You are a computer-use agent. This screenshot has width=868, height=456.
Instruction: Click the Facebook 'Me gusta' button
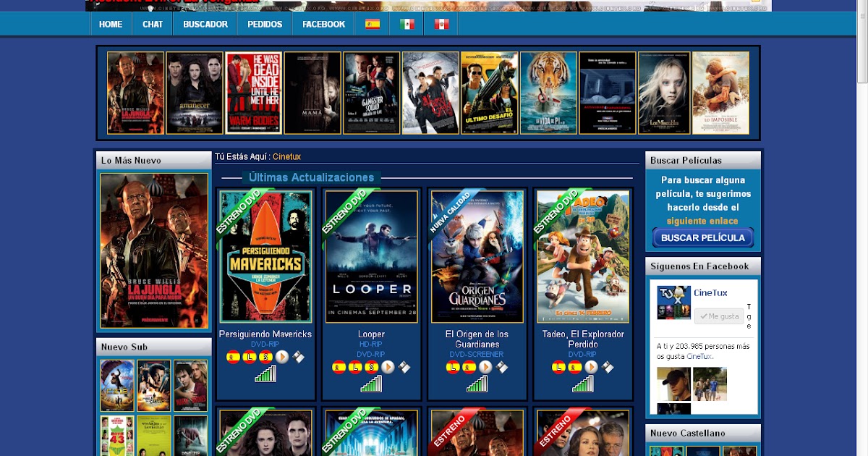coord(719,316)
